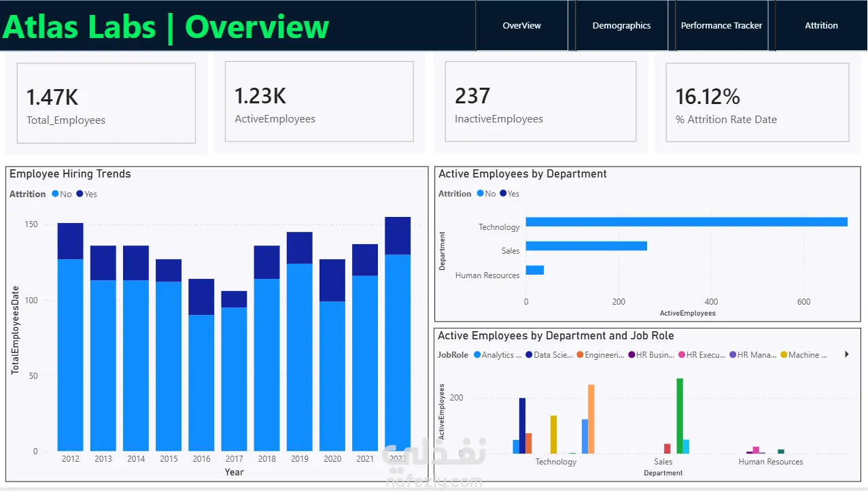The image size is (868, 491).
Task: Click the HR Manager legend marker
Action: pyautogui.click(x=733, y=355)
